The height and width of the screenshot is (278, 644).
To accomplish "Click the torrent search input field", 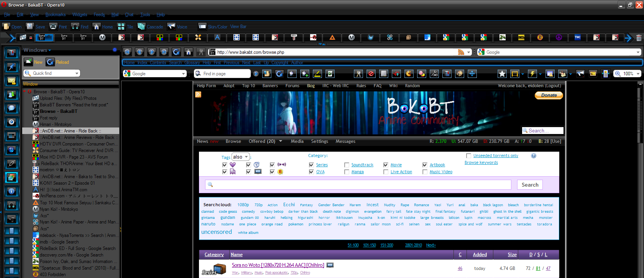I will click(x=358, y=185).
